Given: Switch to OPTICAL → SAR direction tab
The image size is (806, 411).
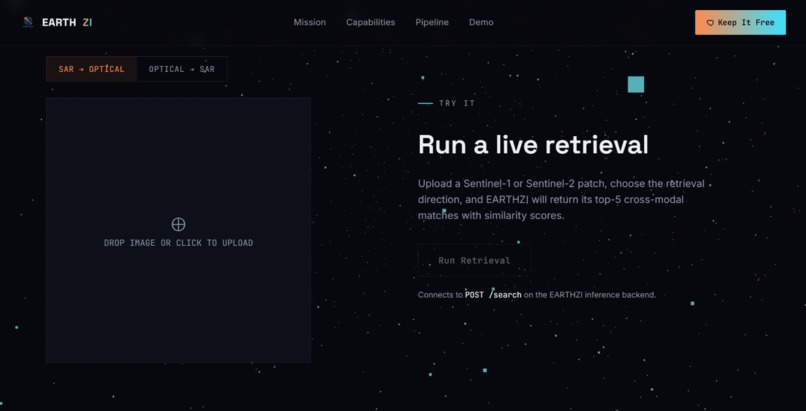Looking at the screenshot, I should tap(182, 69).
